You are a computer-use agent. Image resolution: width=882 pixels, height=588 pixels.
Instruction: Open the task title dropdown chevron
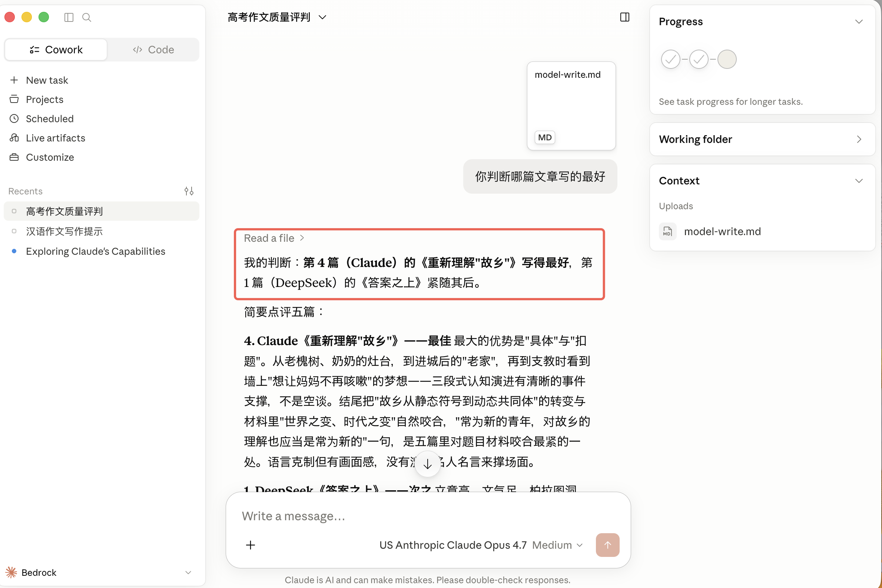(x=322, y=17)
